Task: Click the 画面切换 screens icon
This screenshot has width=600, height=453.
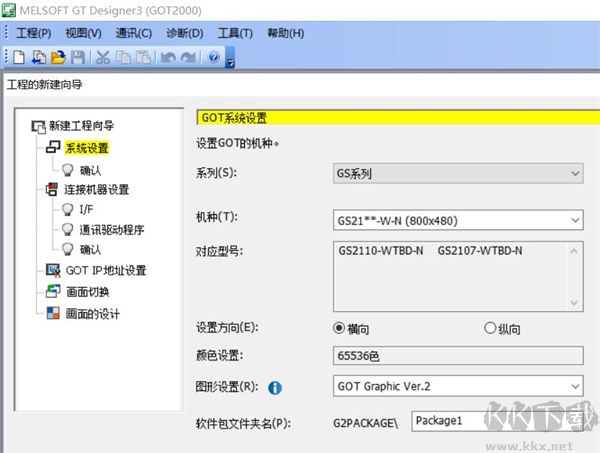Action: (53, 292)
